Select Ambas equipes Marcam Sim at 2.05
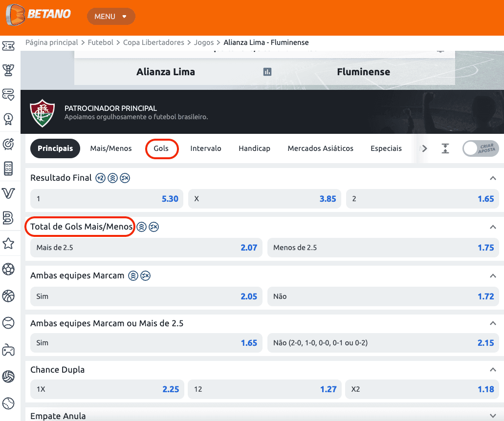Screen dimensions: 504x421 click(146, 296)
